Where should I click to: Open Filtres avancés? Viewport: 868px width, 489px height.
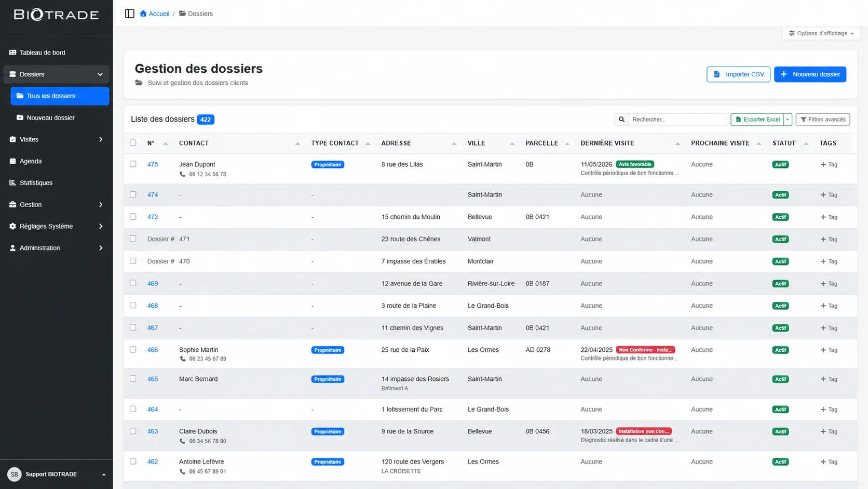[823, 120]
